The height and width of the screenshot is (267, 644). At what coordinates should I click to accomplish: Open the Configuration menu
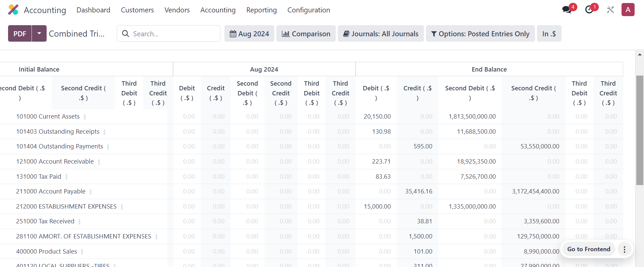point(309,10)
